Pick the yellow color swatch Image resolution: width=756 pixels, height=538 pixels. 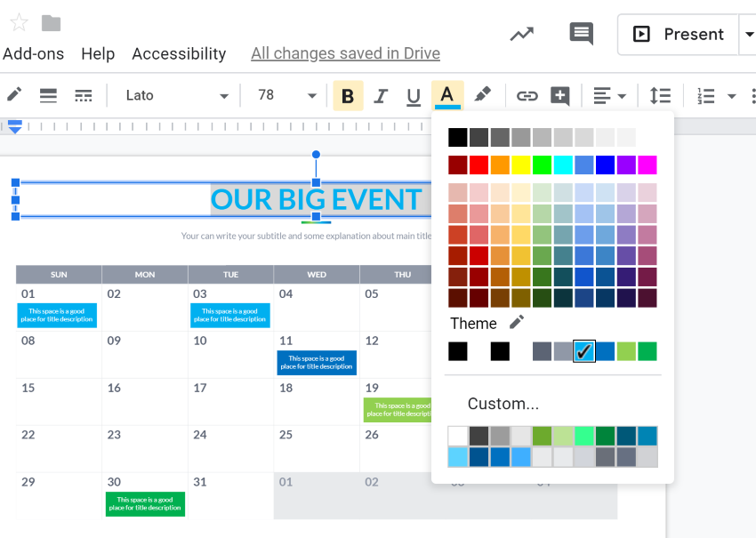tap(520, 165)
